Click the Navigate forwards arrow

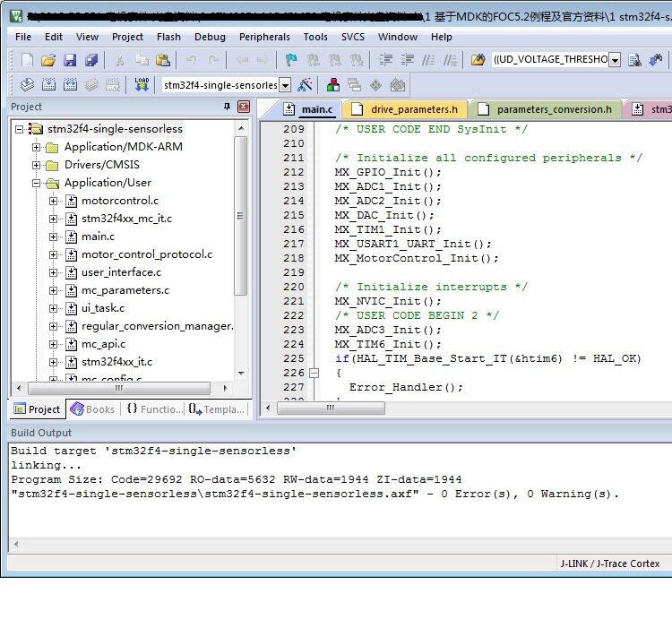click(x=263, y=60)
